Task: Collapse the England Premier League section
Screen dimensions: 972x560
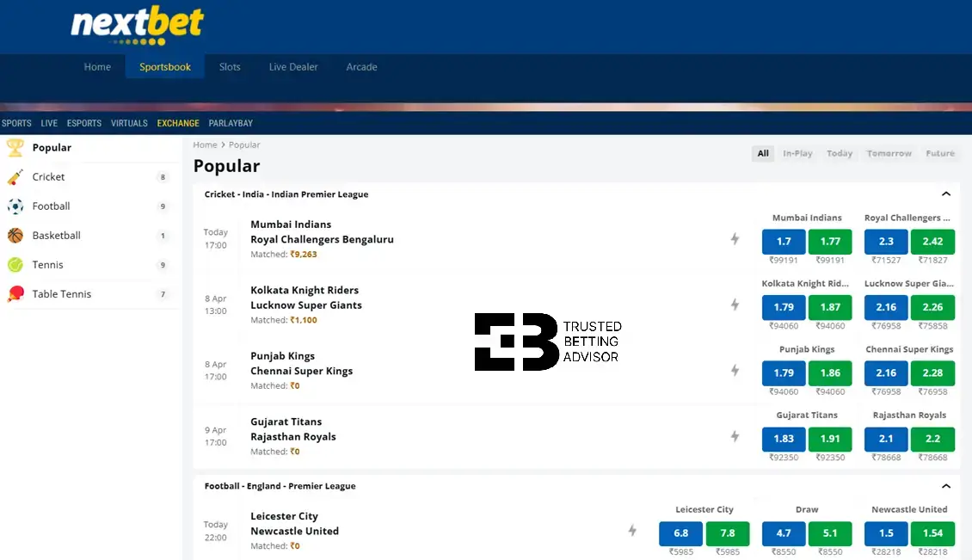Action: click(946, 486)
